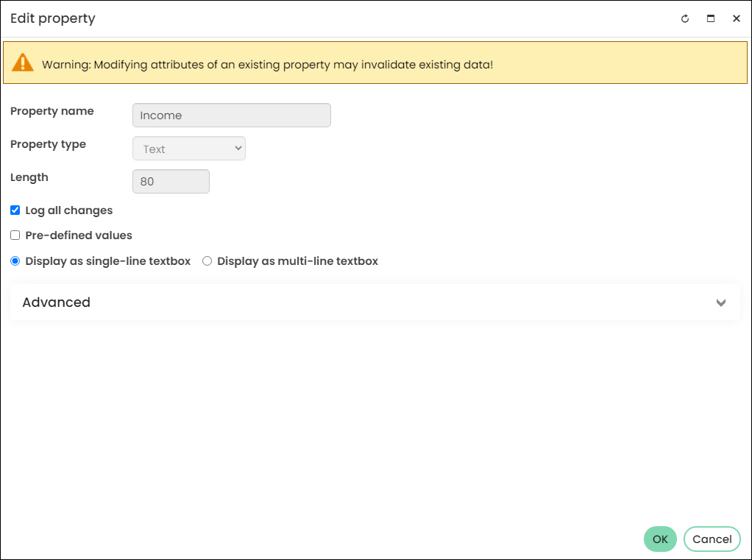
Task: Click the Length field showing 80
Action: (x=171, y=181)
